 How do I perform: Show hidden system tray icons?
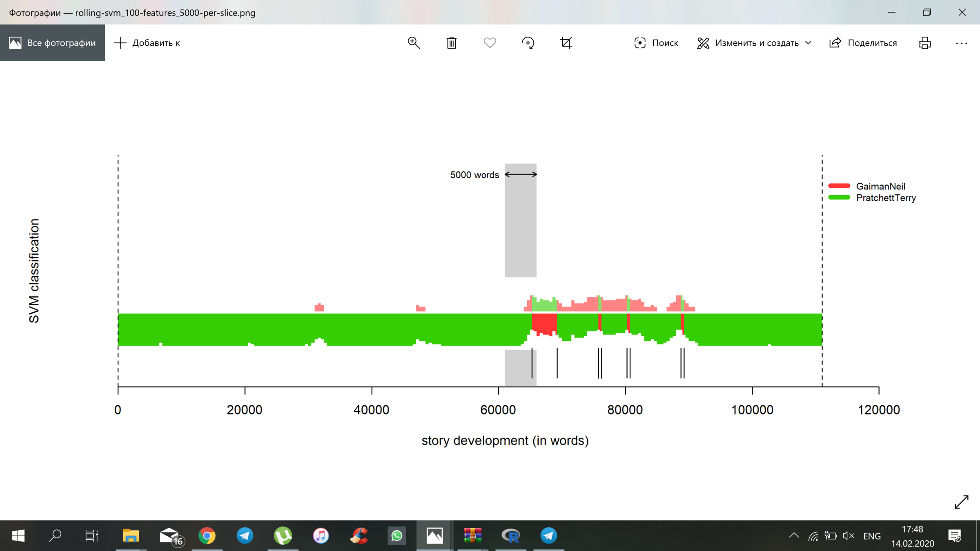[794, 535]
